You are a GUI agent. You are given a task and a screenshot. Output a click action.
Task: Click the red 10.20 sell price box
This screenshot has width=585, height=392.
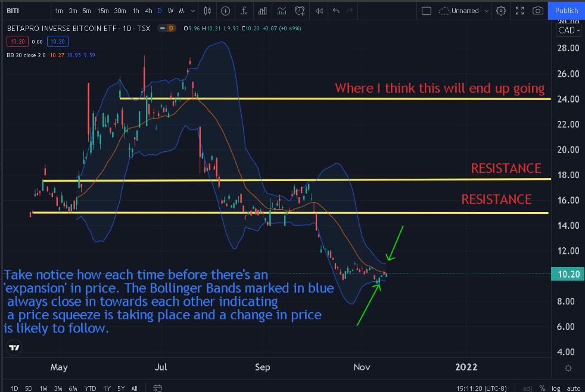point(17,41)
